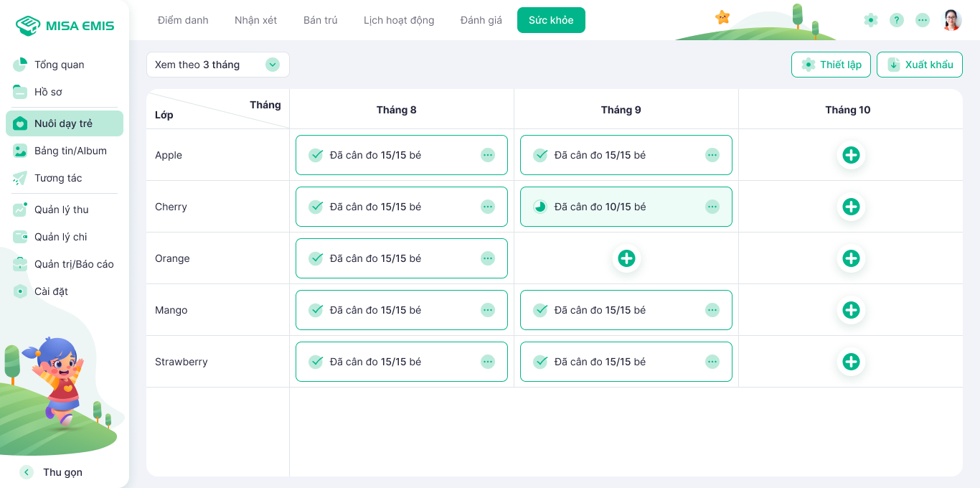The width and height of the screenshot is (980, 488).
Task: Open options for Strawberry Tháng 8 card
Action: [488, 362]
